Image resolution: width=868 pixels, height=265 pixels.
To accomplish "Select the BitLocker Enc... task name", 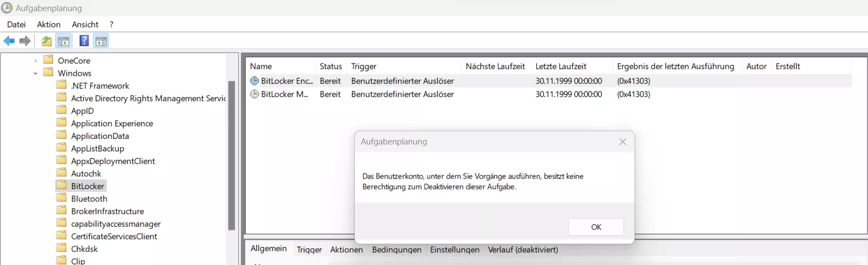I will tap(287, 81).
